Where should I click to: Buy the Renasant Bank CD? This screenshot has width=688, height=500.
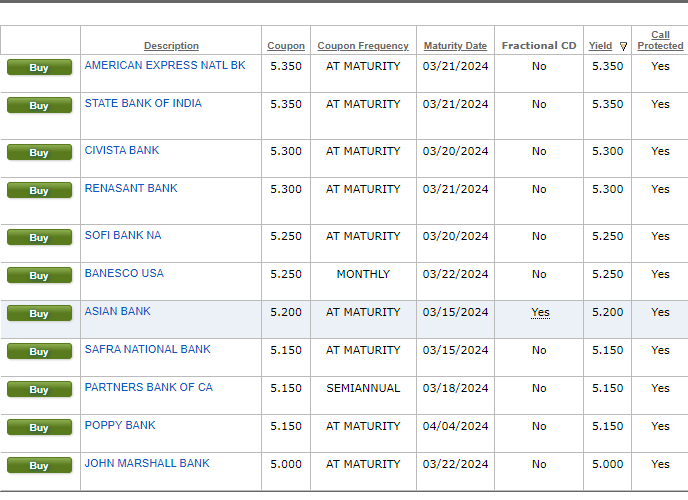tap(39, 191)
